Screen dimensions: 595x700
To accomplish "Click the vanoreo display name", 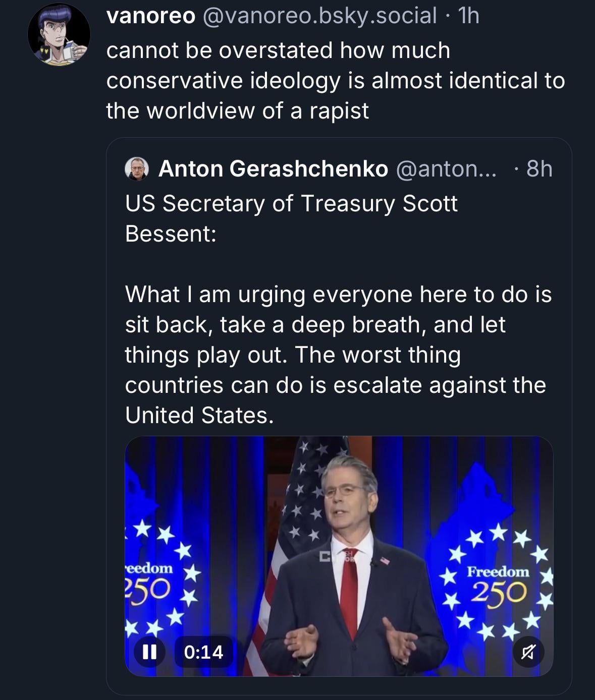I will pyautogui.click(x=150, y=16).
